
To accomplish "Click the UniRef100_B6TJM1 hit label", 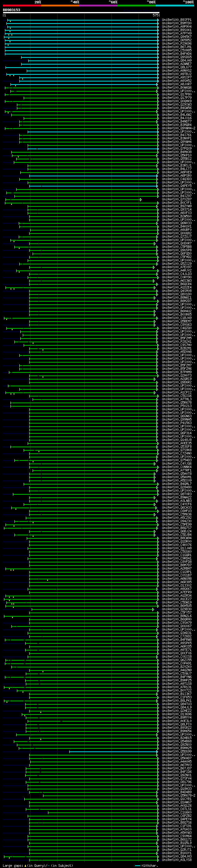I will point(176,47).
